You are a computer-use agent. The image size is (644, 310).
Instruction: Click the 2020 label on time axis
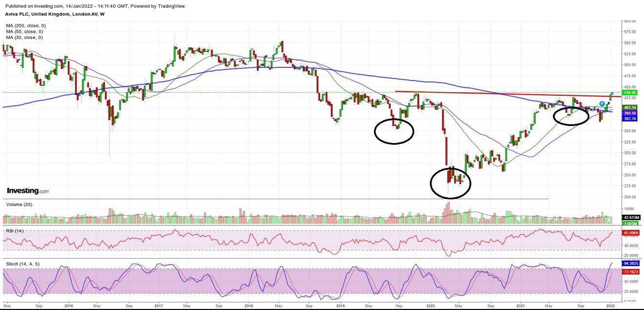tap(430, 306)
